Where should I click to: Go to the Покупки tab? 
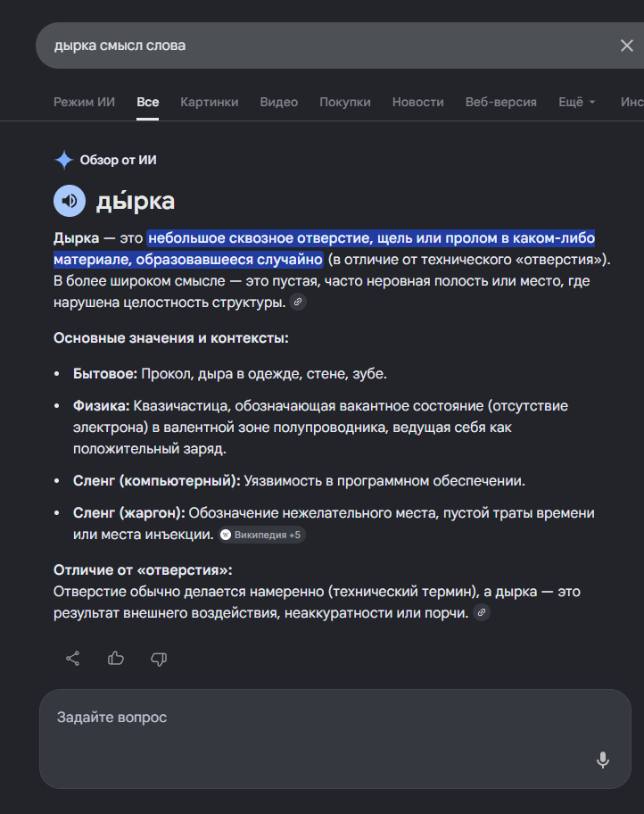coord(345,102)
